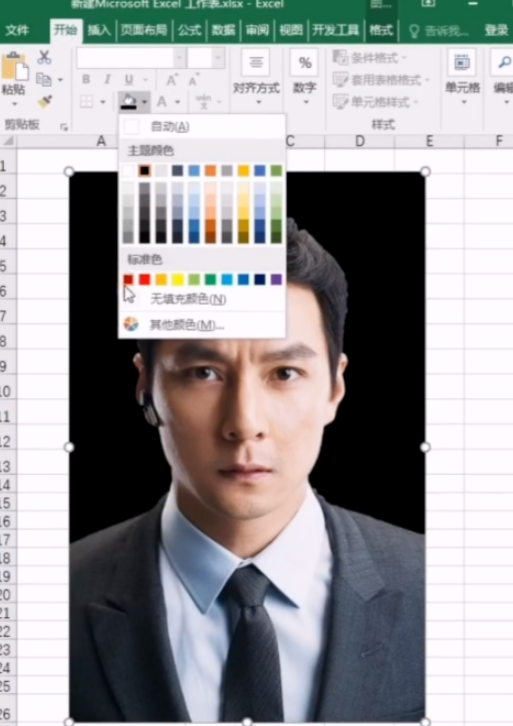Expand the fill color dropdown arrow
Viewport: 513px width, 726px height.
tap(145, 101)
